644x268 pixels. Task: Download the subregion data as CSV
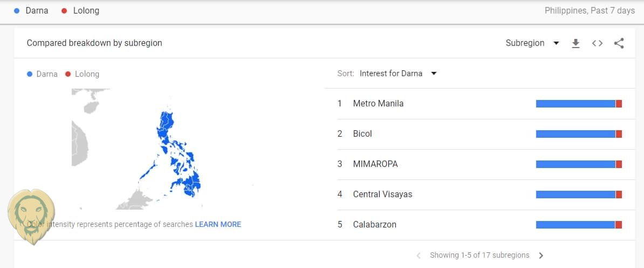pyautogui.click(x=576, y=43)
